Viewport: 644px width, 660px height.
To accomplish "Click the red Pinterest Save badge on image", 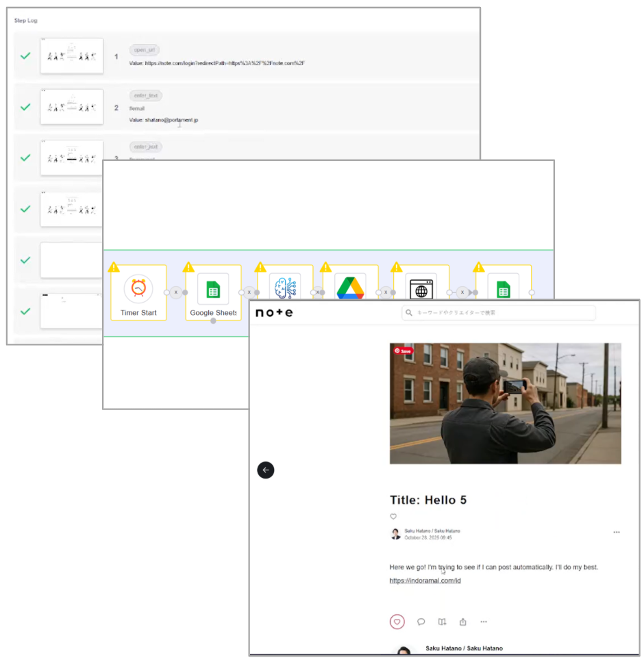I will tap(403, 351).
